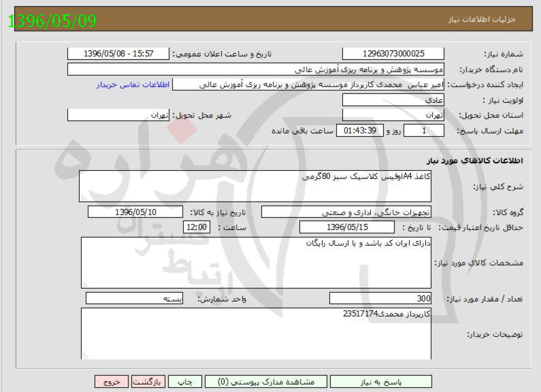Click the تاریخ و ساعت اعلان عمومی label
541x392 pixels.
[x=223, y=54]
